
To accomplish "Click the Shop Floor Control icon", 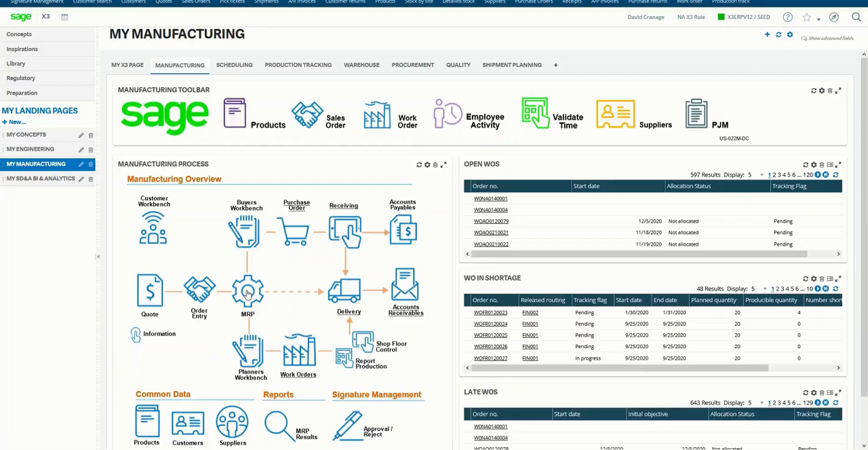I will [363, 341].
